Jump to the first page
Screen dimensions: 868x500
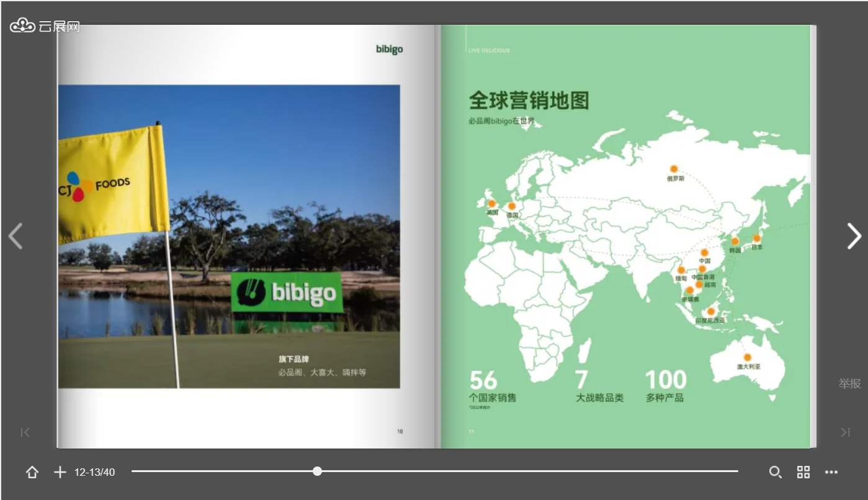25,432
